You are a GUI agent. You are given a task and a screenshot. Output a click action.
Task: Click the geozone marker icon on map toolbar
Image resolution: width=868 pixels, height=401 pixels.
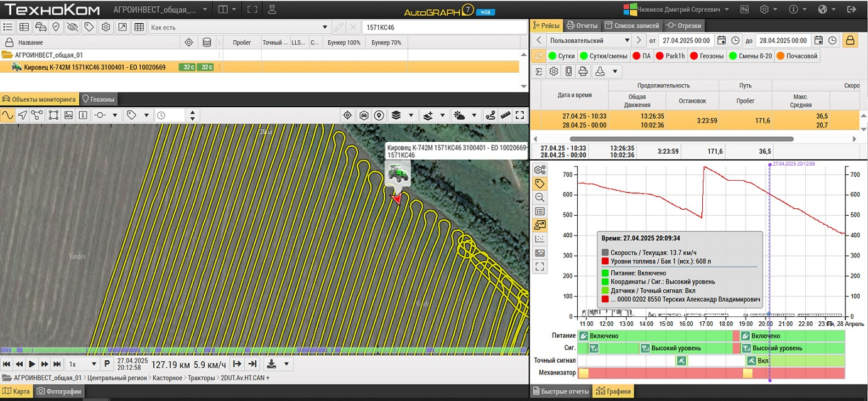379,115
